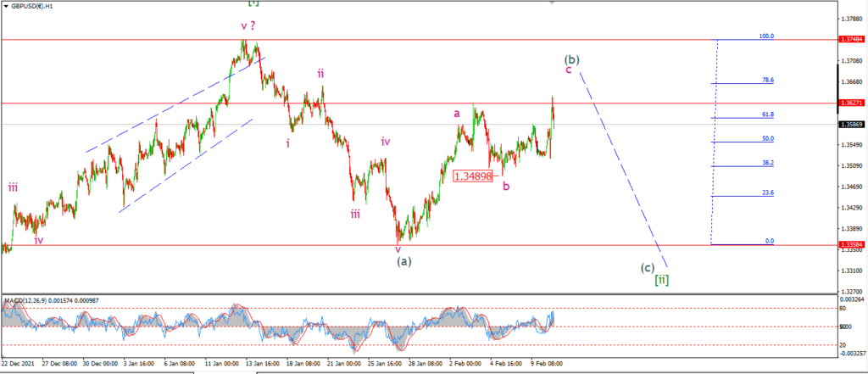Image resolution: width=868 pixels, height=374 pixels.
Task: Select the red 1.37484 price tag
Action: click(853, 40)
